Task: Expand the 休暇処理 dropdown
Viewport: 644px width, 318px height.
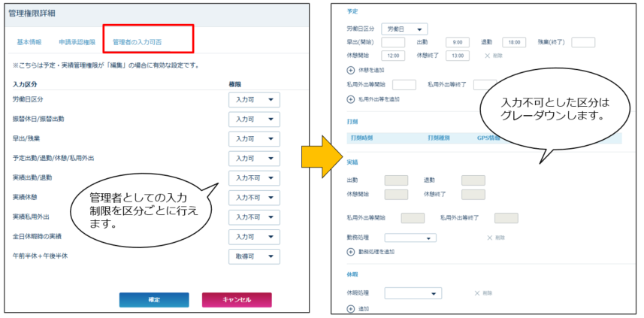Action: (413, 293)
